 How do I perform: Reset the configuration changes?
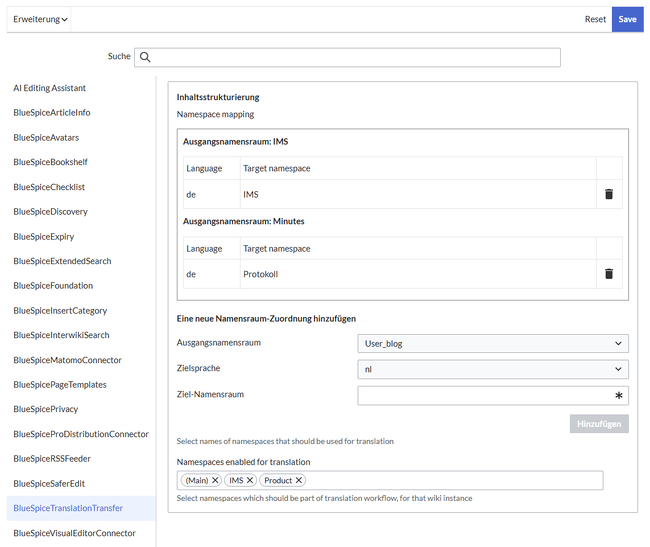595,19
